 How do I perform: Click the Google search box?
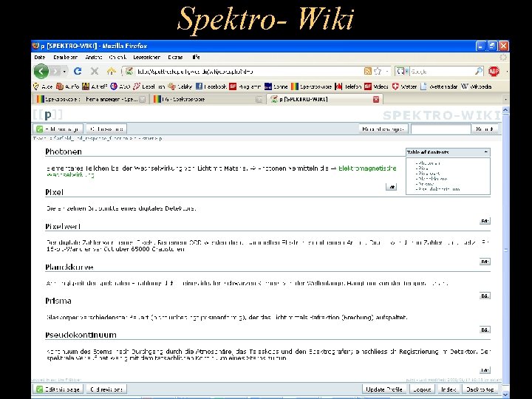point(442,71)
